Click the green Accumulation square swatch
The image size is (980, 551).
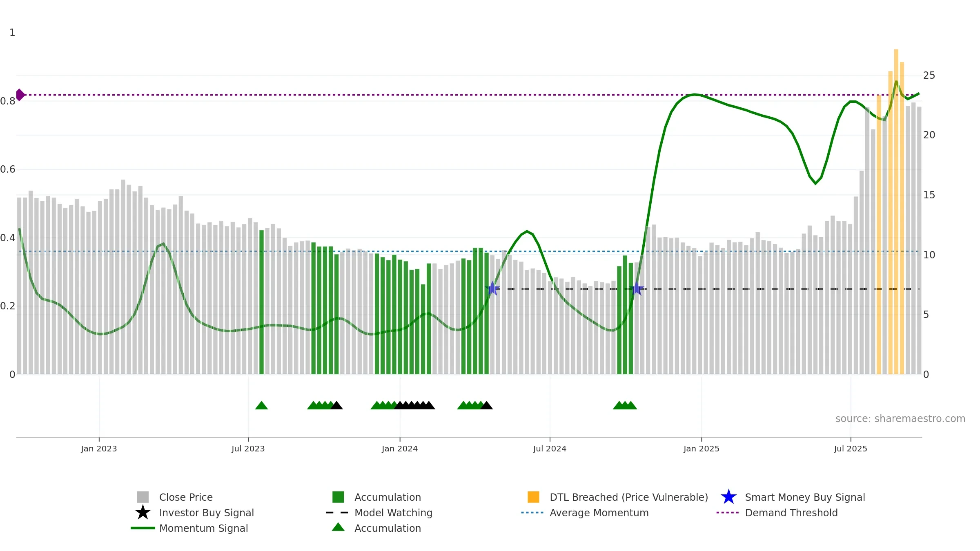pos(338,497)
